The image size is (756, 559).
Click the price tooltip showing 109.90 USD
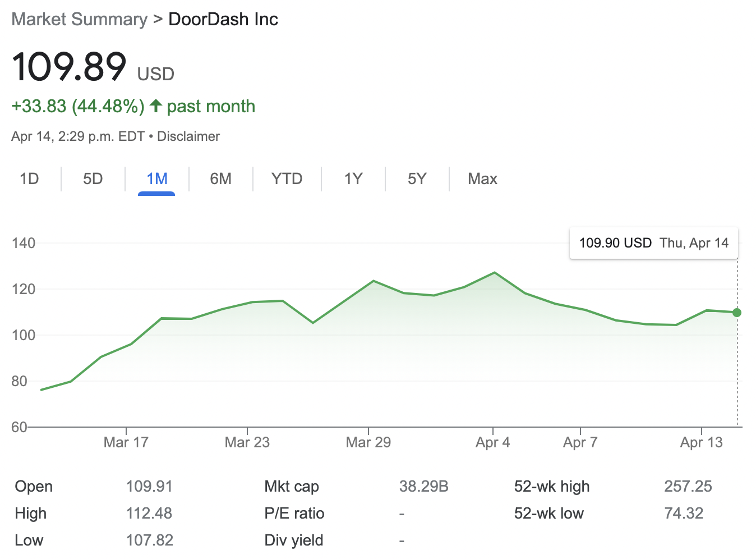coord(653,243)
